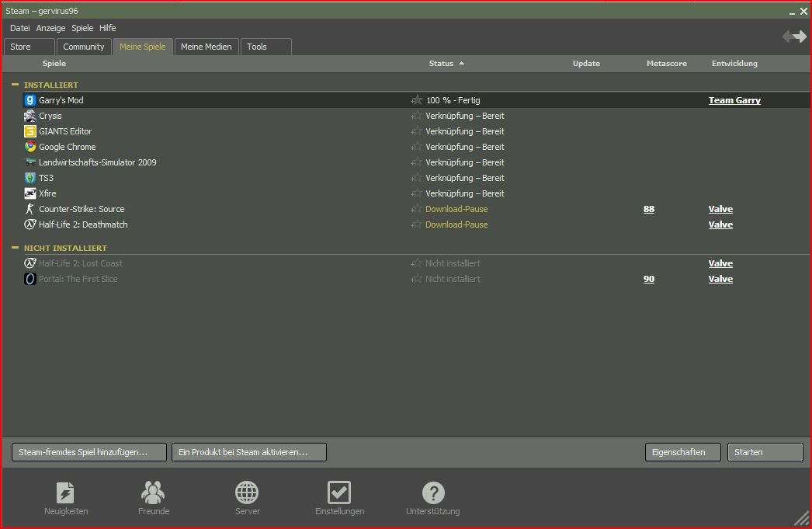Toggle favorite star for Garry's Mod
Viewport: 812px width, 529px height.
(x=417, y=100)
